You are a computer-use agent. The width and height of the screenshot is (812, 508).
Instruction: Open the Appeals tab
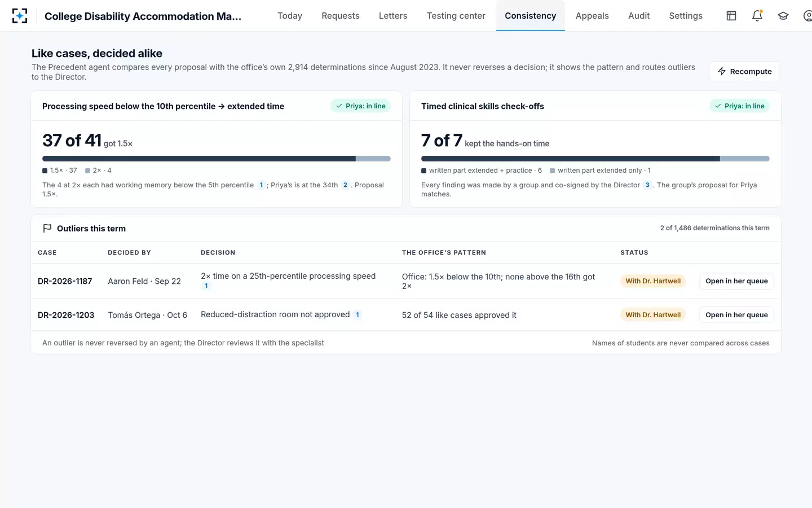click(x=592, y=16)
